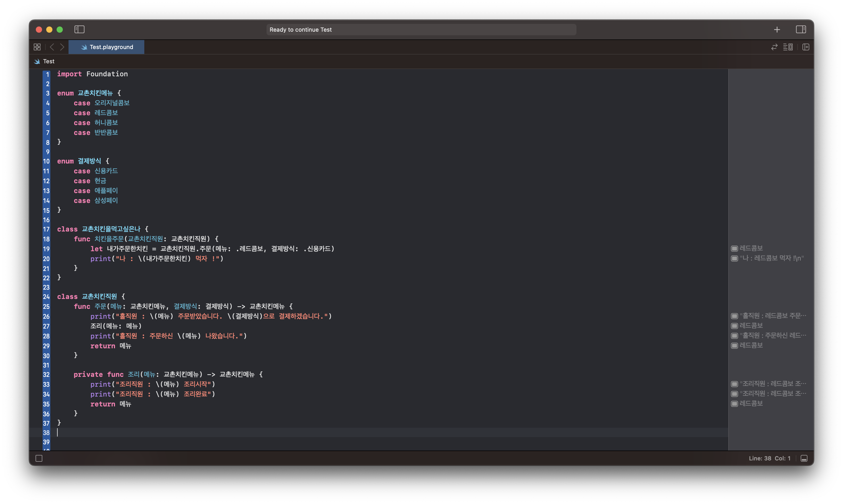Open the editor options lines icon
Screen dimensions: 843x504
point(788,47)
